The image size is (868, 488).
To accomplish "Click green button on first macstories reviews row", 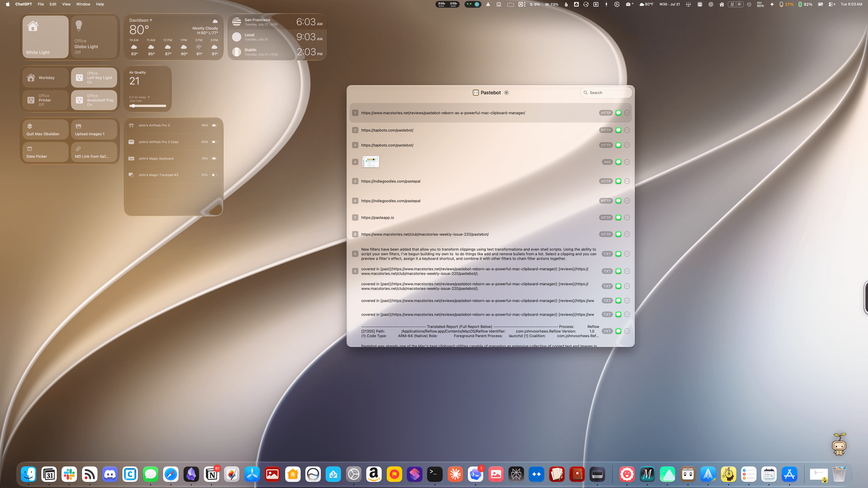I will pyautogui.click(x=618, y=113).
